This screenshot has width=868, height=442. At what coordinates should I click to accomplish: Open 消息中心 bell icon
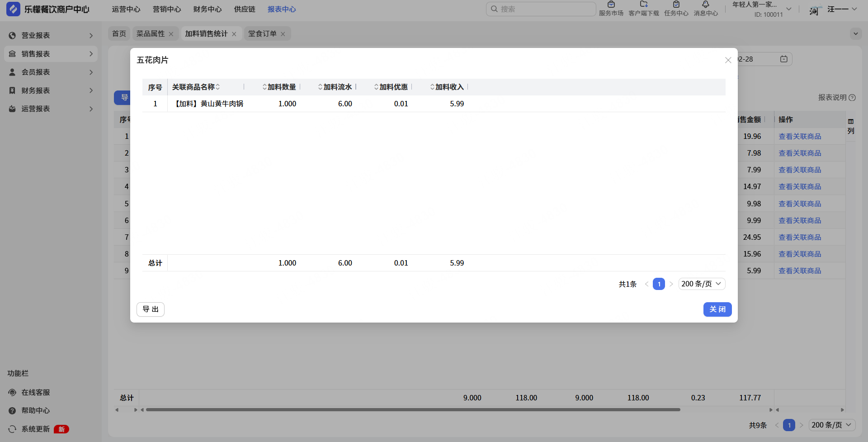pos(706,5)
